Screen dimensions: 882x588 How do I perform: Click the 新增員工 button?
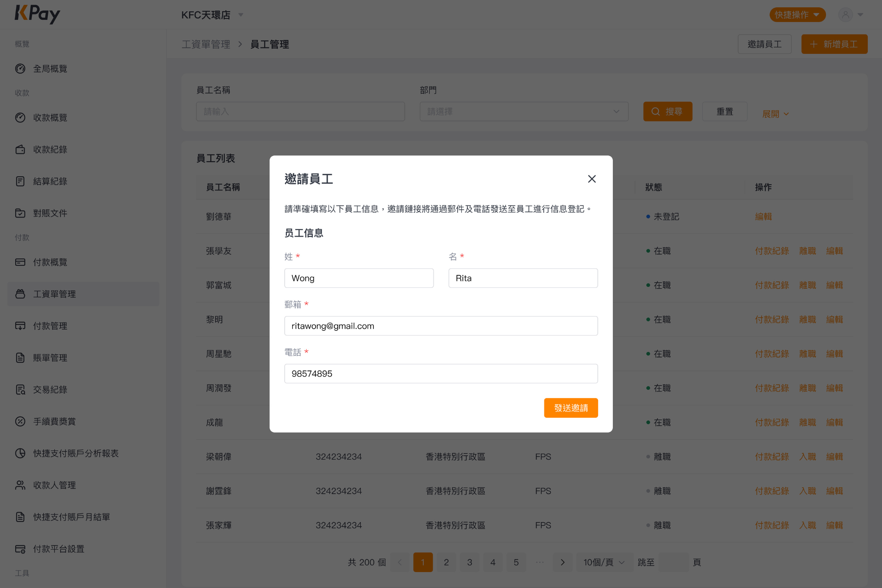pyautogui.click(x=834, y=44)
